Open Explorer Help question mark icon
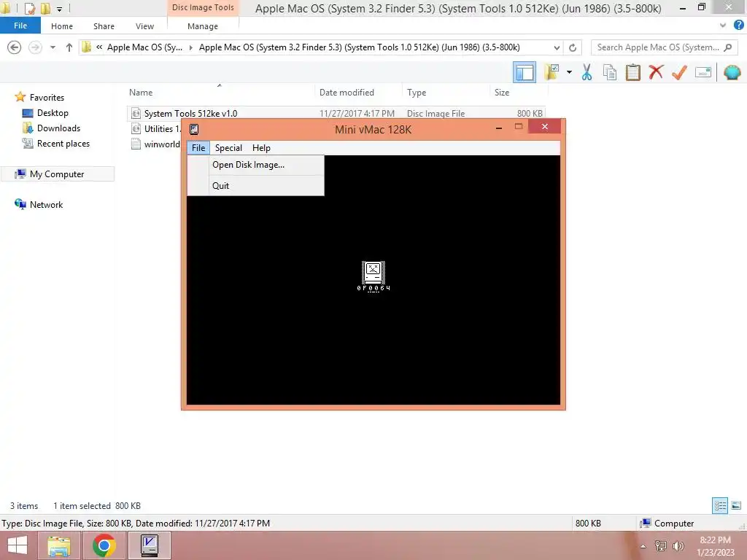Screen dimensions: 747x560 tap(738, 26)
